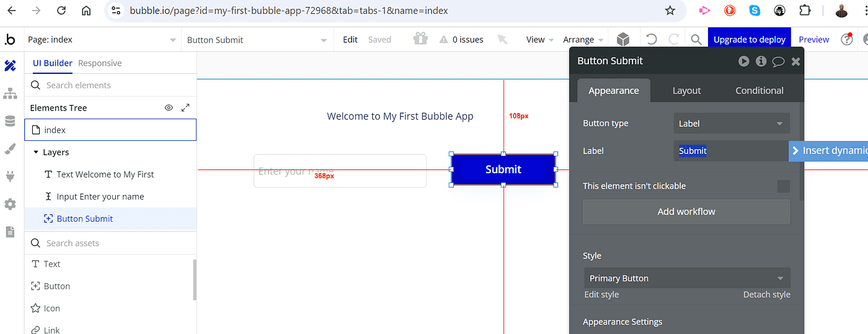Open the Primary Button style dropdown
The width and height of the screenshot is (868, 334).
[x=686, y=278]
